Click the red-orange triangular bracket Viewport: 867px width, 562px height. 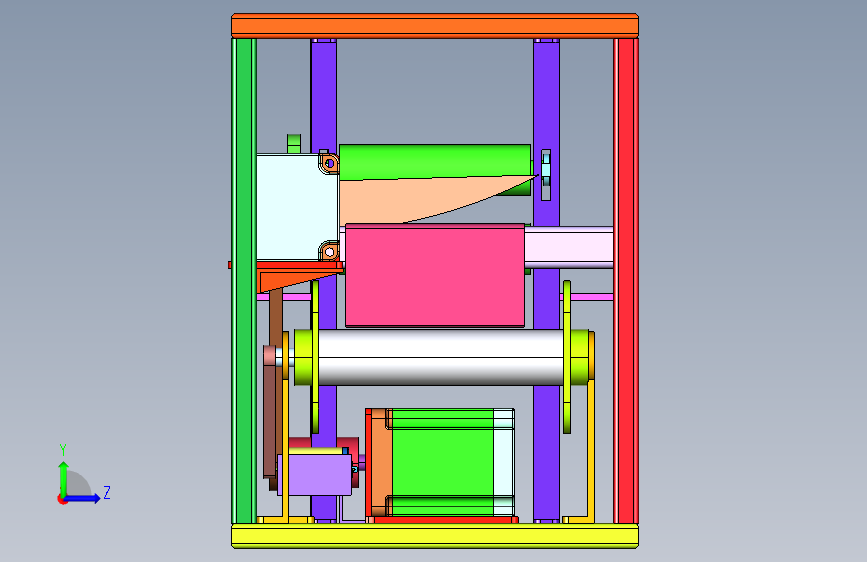[x=290, y=278]
